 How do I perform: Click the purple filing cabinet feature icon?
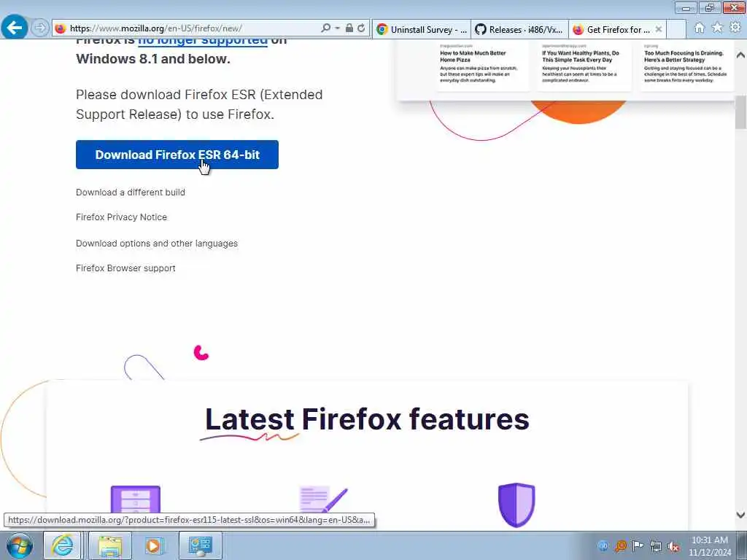pyautogui.click(x=135, y=499)
